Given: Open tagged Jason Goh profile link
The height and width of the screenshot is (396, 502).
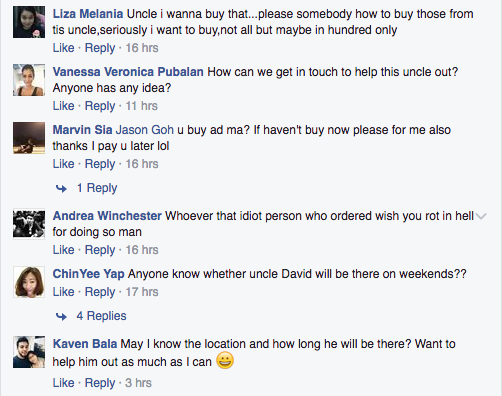Looking at the screenshot, I should click(x=145, y=130).
